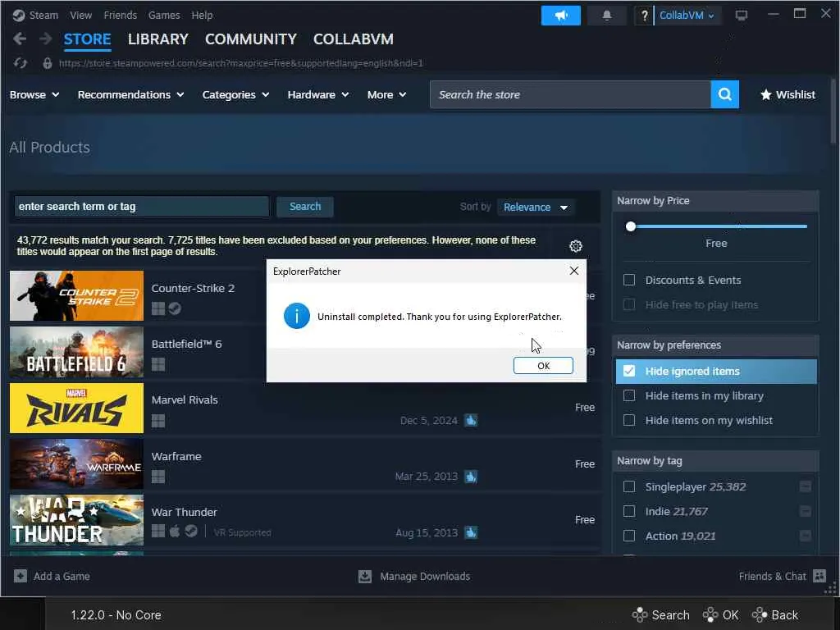Screen dimensions: 840x630
Task: Expand the Hardware dropdown
Action: (x=318, y=95)
